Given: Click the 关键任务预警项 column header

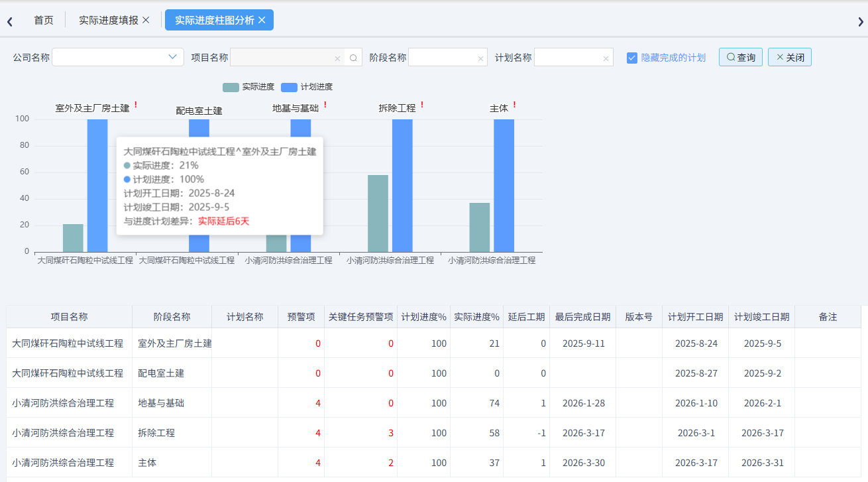Looking at the screenshot, I should click(x=361, y=317).
